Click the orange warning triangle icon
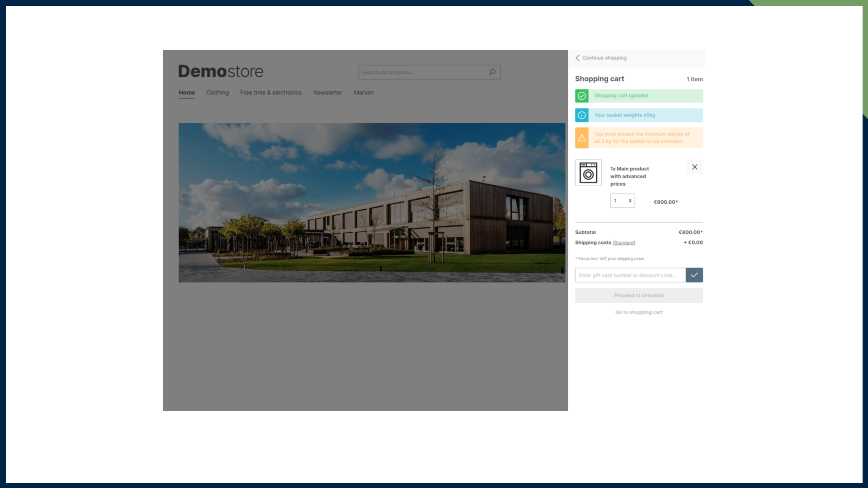This screenshot has height=488, width=868. coord(582,138)
